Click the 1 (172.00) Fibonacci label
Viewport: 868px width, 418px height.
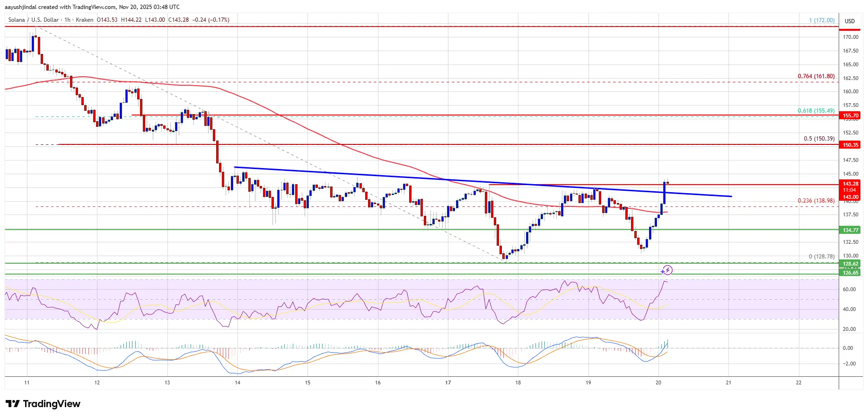click(x=821, y=20)
